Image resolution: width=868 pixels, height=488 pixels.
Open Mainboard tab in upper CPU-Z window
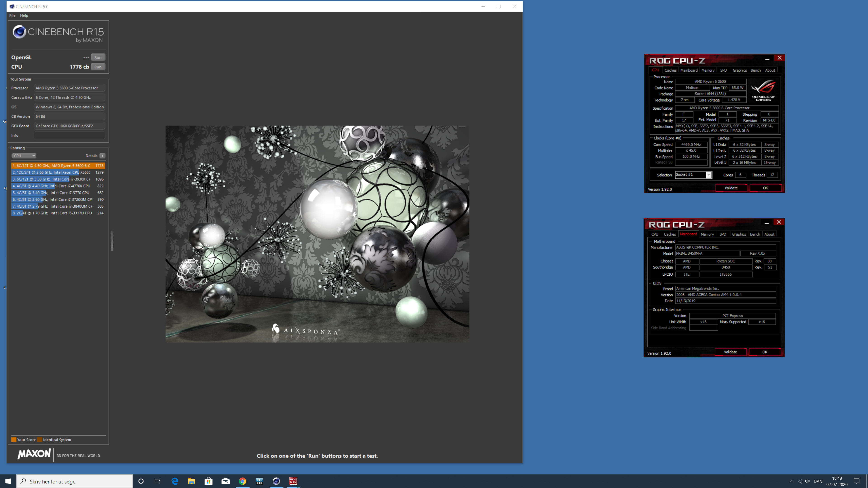689,70
